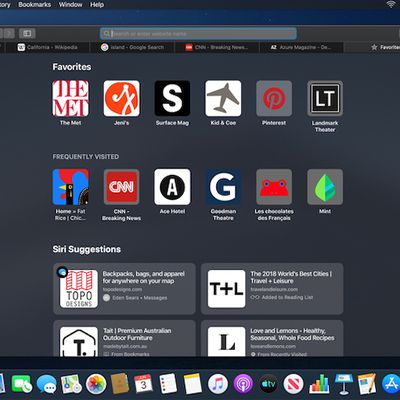Click Favorites section heading
The width and height of the screenshot is (400, 400).
click(72, 67)
